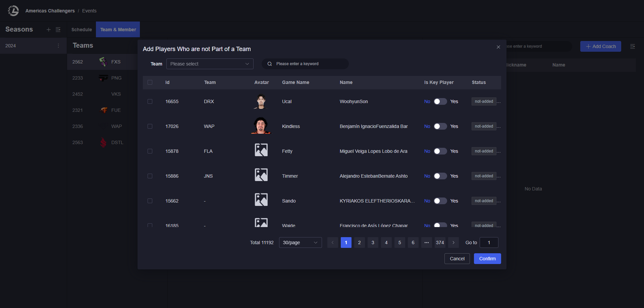Screen dimensions: 644x308
Task: Click the search magnifier icon in dialog
Action: tap(269, 64)
